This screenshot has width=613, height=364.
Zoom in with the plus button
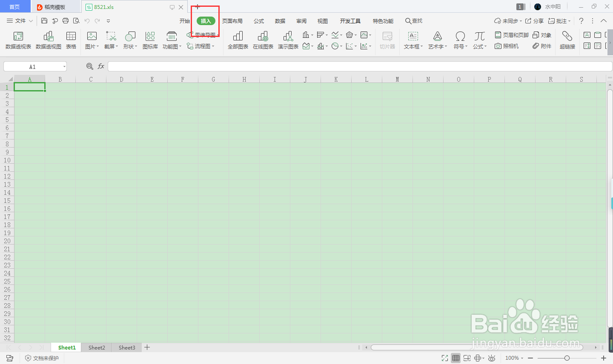[604, 358]
